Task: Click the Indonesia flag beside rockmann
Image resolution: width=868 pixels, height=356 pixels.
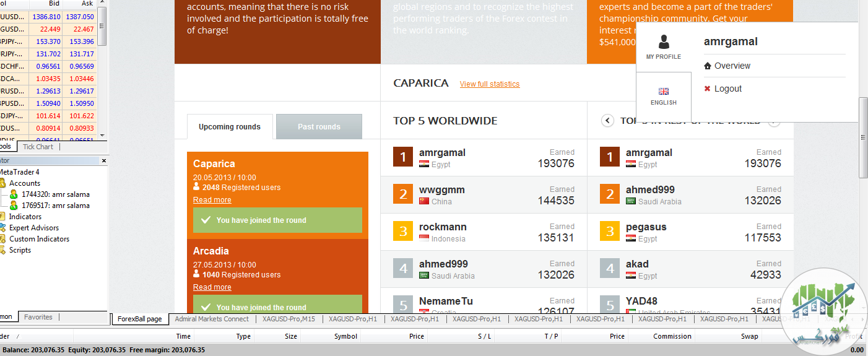Action: click(424, 238)
